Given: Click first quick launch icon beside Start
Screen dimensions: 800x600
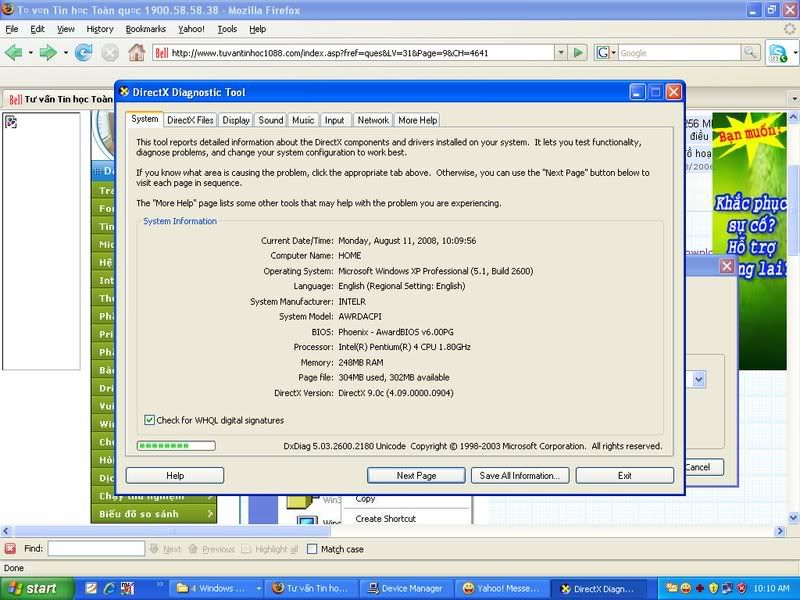Looking at the screenshot, I should [x=91, y=588].
